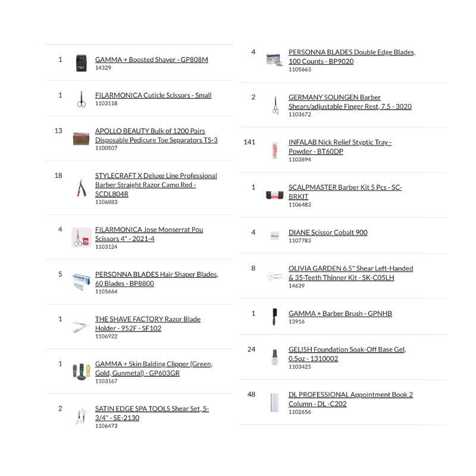Click the Personna Hair Shaper Blades image

[81, 281]
